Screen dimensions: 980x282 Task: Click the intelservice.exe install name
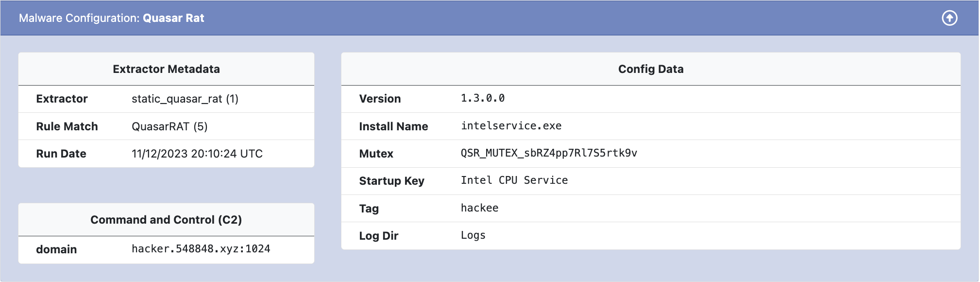click(511, 126)
